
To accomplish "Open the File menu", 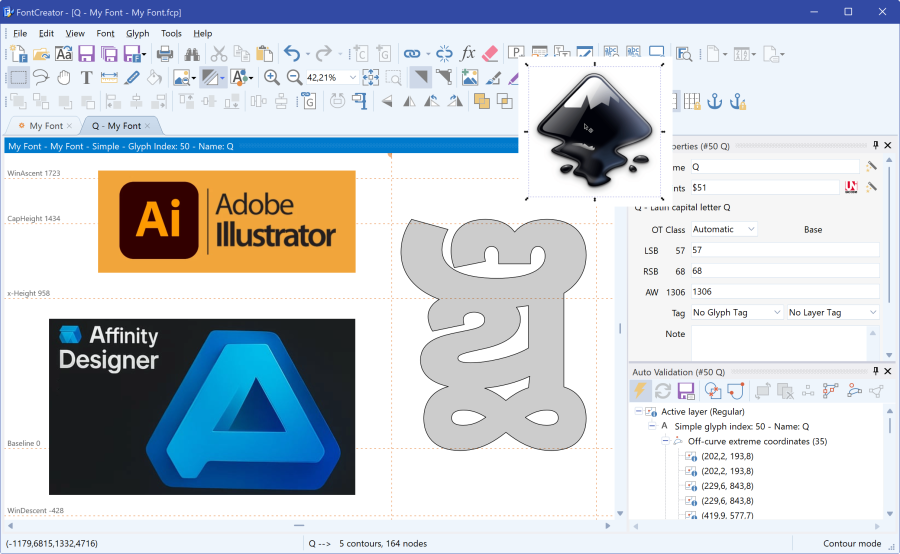I will click(20, 33).
